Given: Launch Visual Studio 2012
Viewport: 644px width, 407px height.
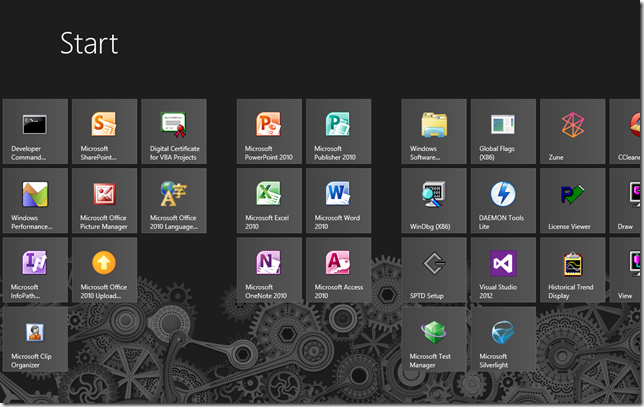Looking at the screenshot, I should click(x=503, y=270).
